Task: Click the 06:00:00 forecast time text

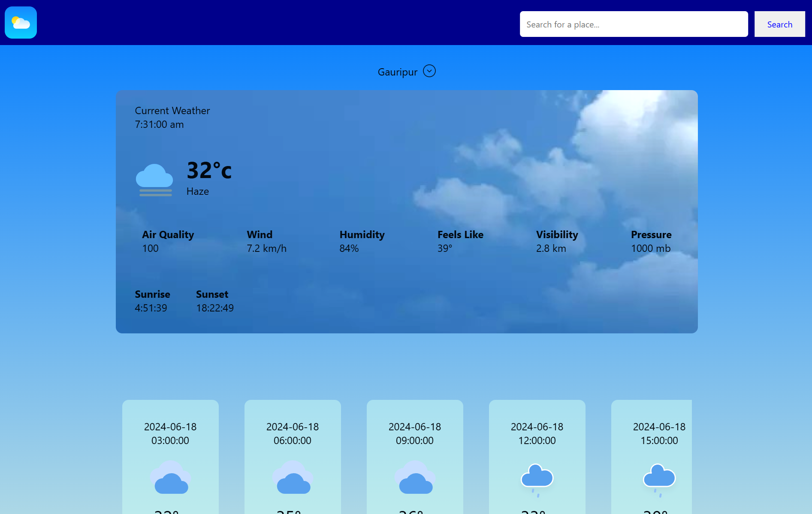Action: pyautogui.click(x=293, y=441)
